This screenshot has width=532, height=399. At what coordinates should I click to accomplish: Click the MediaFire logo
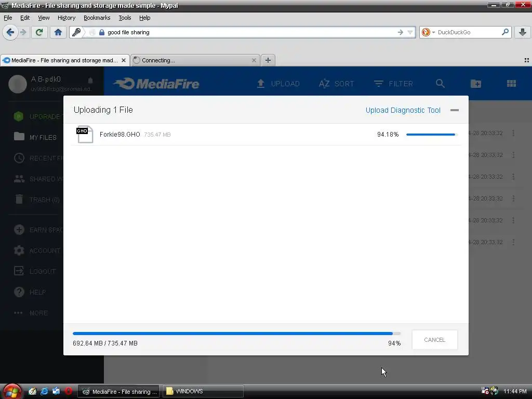click(156, 84)
